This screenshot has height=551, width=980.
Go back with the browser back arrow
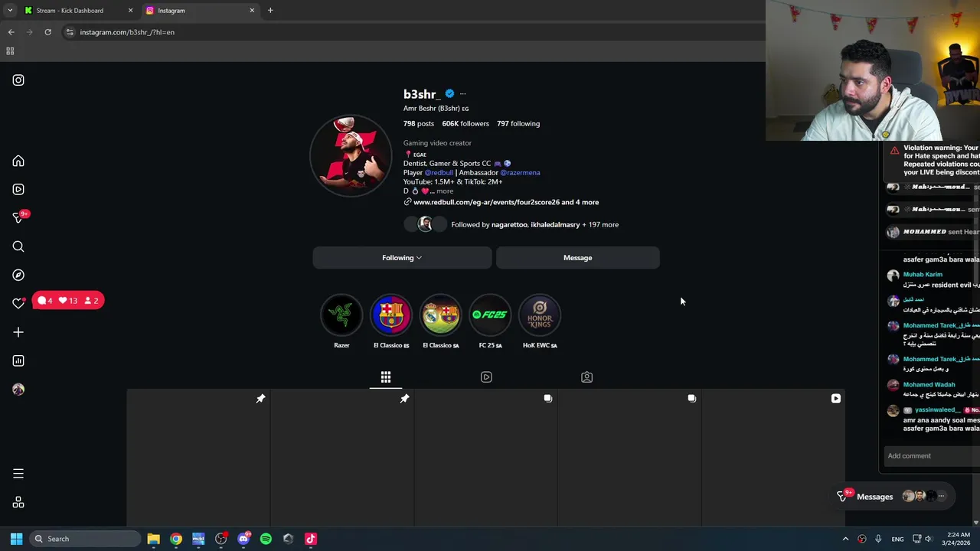click(11, 32)
